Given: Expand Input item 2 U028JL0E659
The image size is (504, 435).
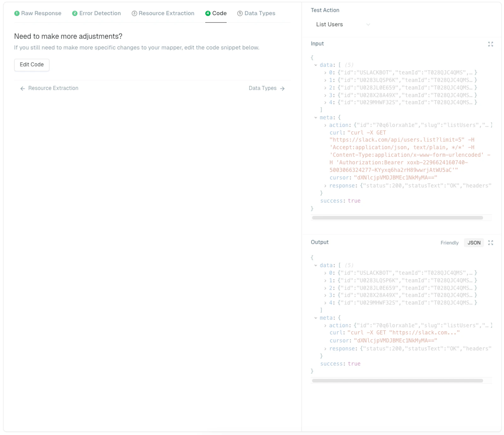Looking at the screenshot, I should pos(325,88).
